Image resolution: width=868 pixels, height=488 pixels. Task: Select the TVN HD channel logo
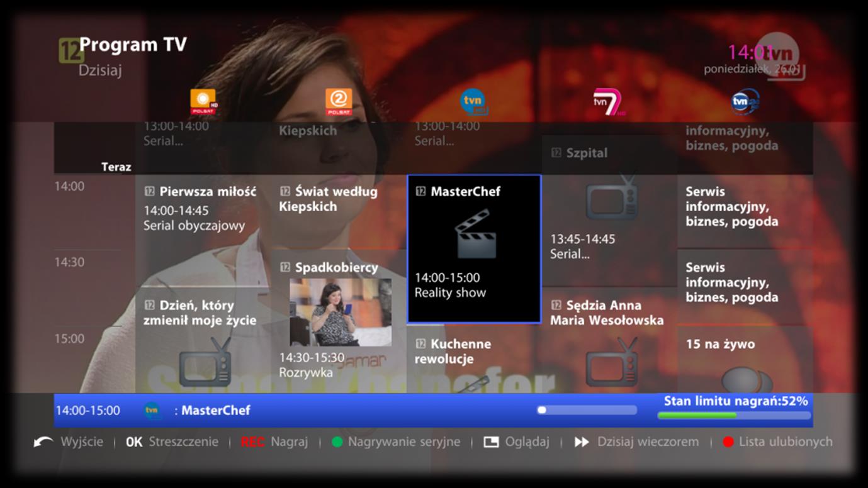point(473,102)
